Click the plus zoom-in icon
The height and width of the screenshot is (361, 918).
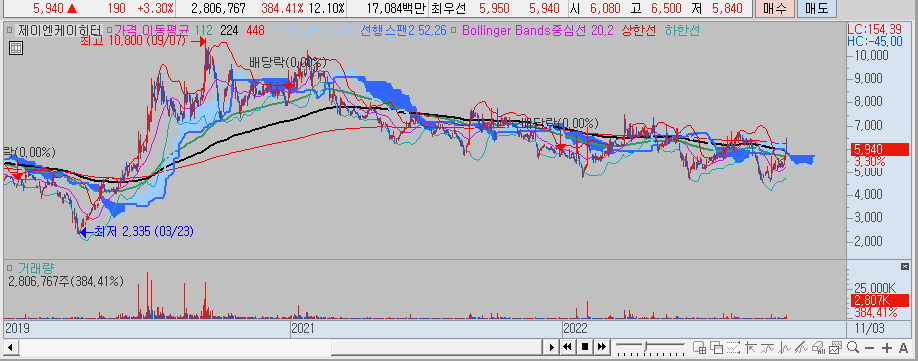click(886, 348)
